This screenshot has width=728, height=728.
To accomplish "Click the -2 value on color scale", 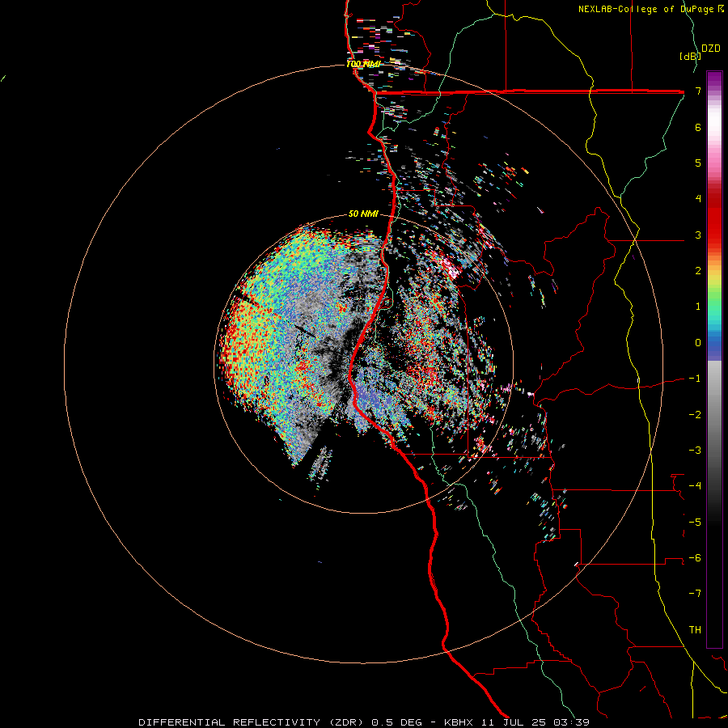I will (x=695, y=415).
